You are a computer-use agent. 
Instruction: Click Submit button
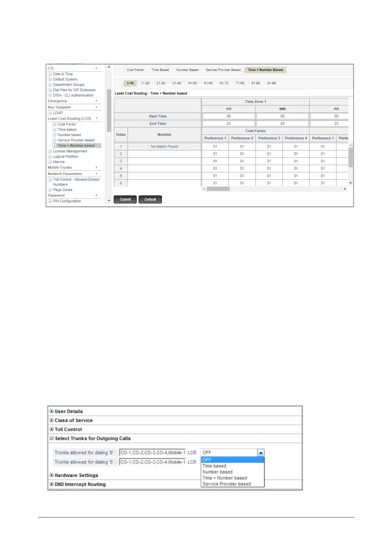(125, 199)
